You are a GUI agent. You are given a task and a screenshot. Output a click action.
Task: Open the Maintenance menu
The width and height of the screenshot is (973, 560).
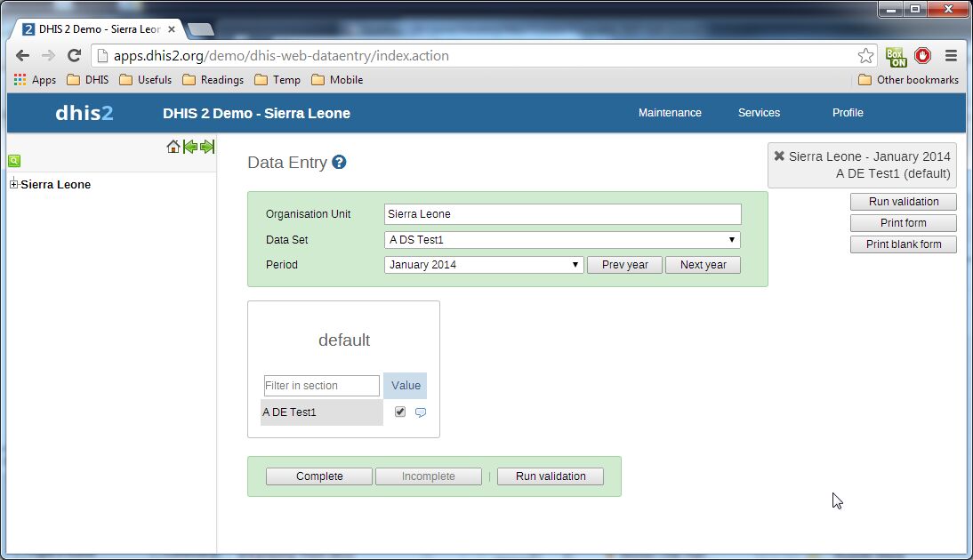(670, 113)
